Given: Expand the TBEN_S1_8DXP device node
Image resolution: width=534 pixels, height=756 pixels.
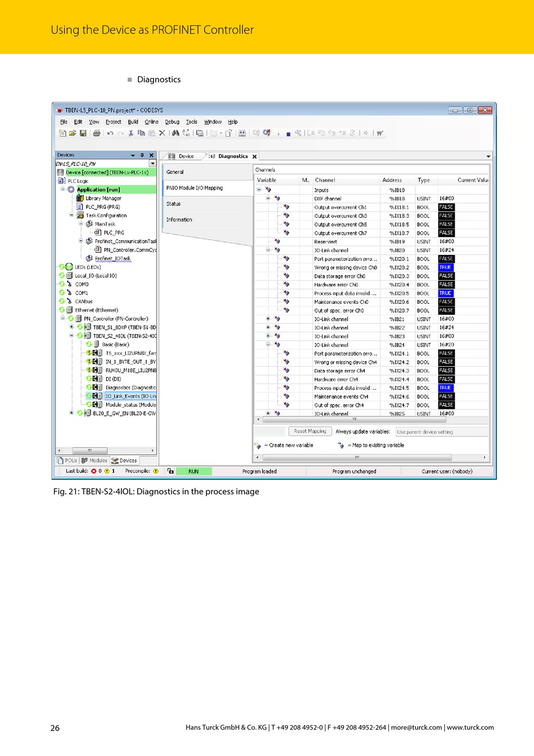Looking at the screenshot, I should click(x=71, y=327).
